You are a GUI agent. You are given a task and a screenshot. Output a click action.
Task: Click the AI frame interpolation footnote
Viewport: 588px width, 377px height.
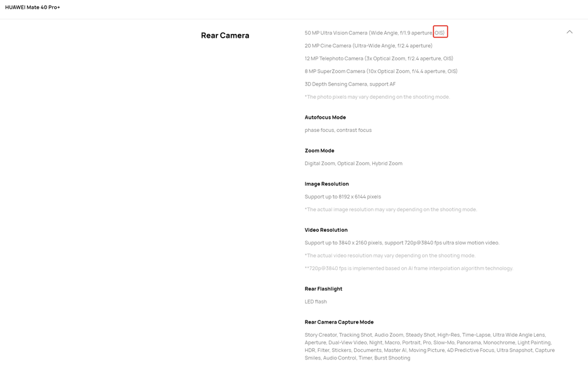coord(409,268)
